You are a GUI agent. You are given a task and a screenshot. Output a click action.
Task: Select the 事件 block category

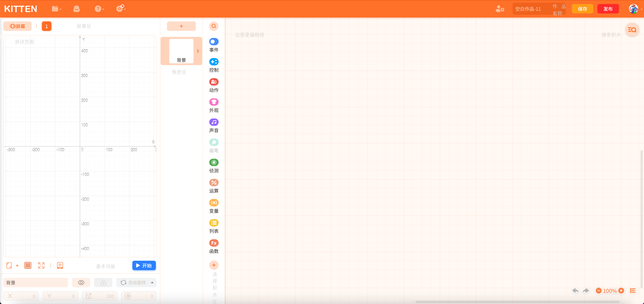point(214,45)
